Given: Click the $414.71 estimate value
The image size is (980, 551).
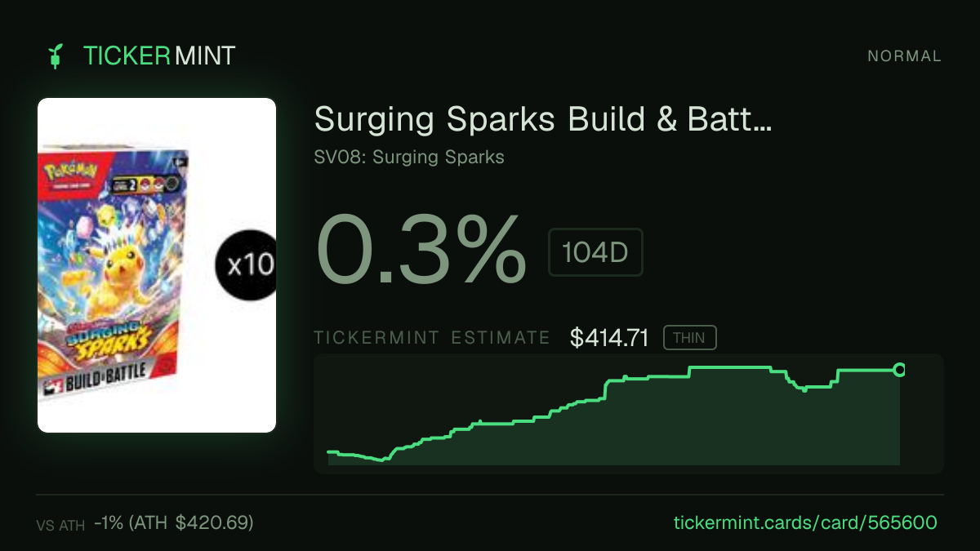Looking at the screenshot, I should click(609, 338).
